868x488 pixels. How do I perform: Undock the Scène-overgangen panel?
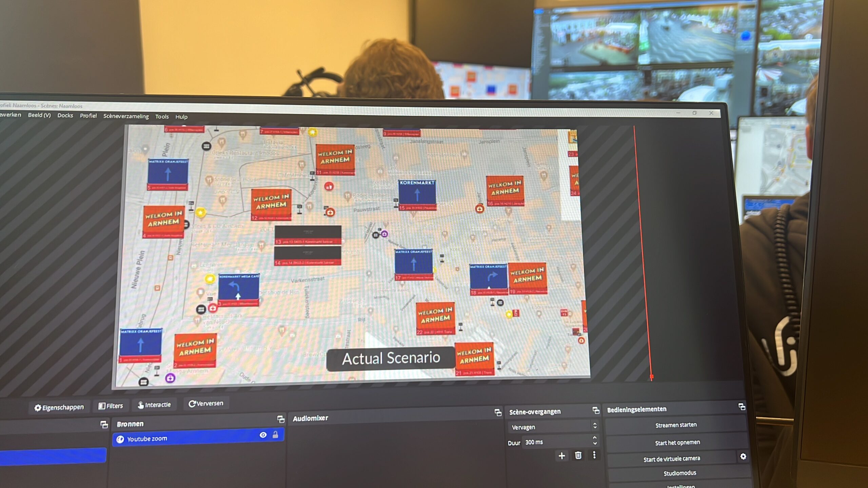(x=596, y=410)
